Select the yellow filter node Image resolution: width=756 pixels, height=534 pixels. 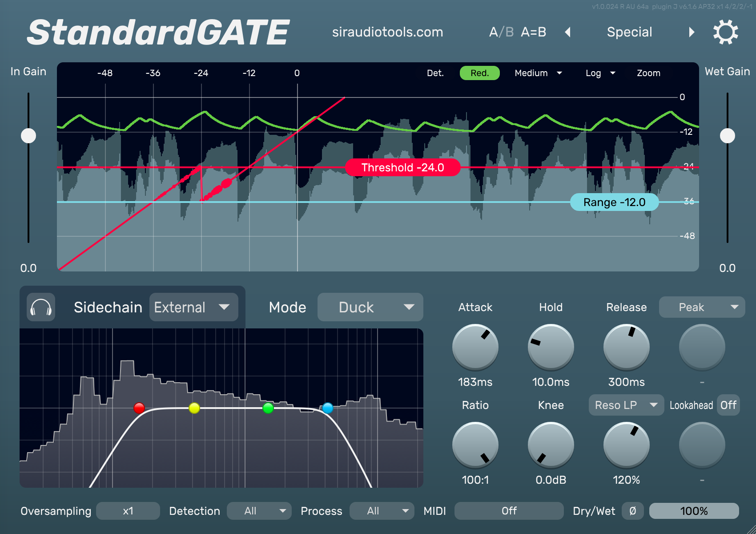click(194, 408)
